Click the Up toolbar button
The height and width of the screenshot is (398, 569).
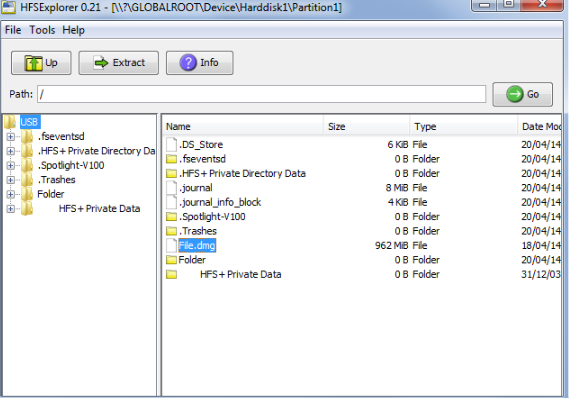coord(41,63)
